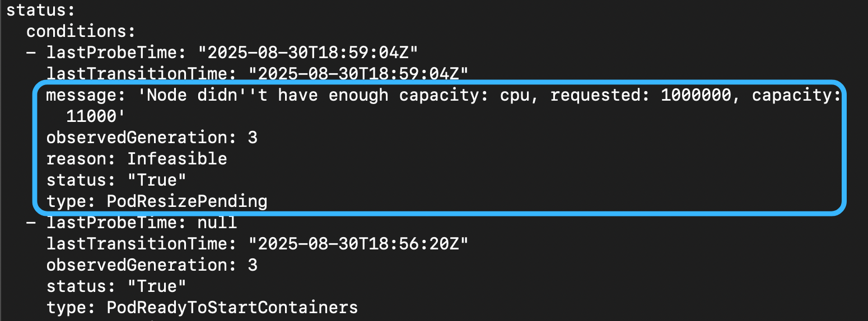Click the null lastProbeTime value

(217, 223)
